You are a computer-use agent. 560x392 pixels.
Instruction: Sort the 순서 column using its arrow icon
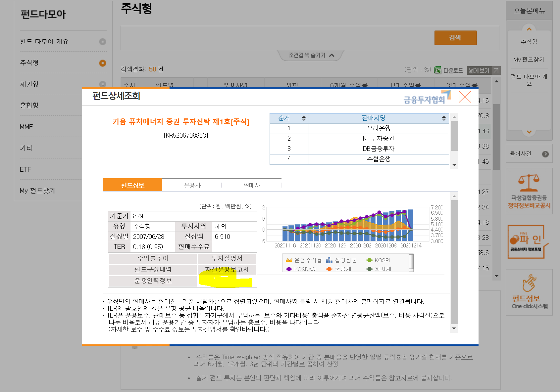304,118
